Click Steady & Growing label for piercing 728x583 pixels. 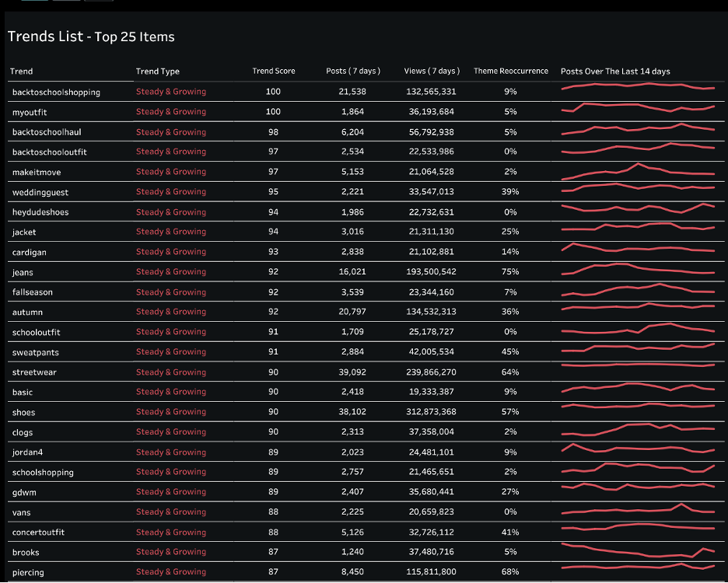171,572
